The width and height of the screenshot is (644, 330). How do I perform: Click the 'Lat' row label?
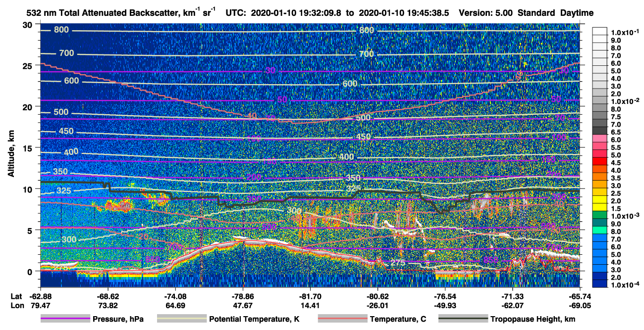pyautogui.click(x=15, y=296)
